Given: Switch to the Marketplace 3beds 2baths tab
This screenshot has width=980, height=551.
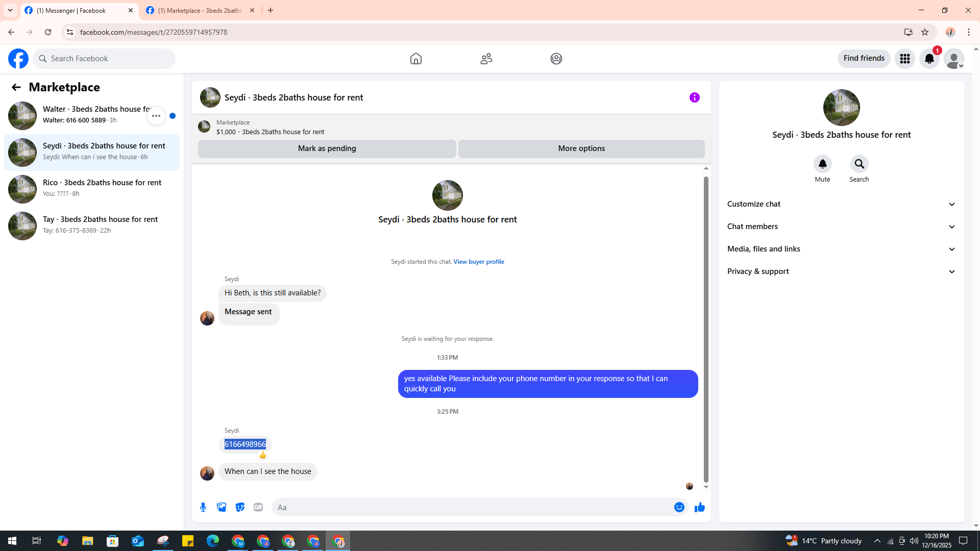Looking at the screenshot, I should 201,10.
